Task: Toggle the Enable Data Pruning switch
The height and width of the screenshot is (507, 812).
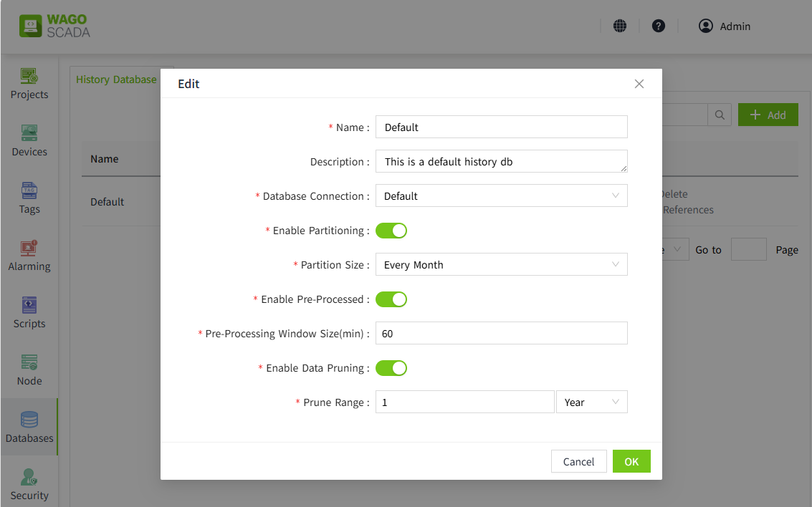Action: pos(391,368)
